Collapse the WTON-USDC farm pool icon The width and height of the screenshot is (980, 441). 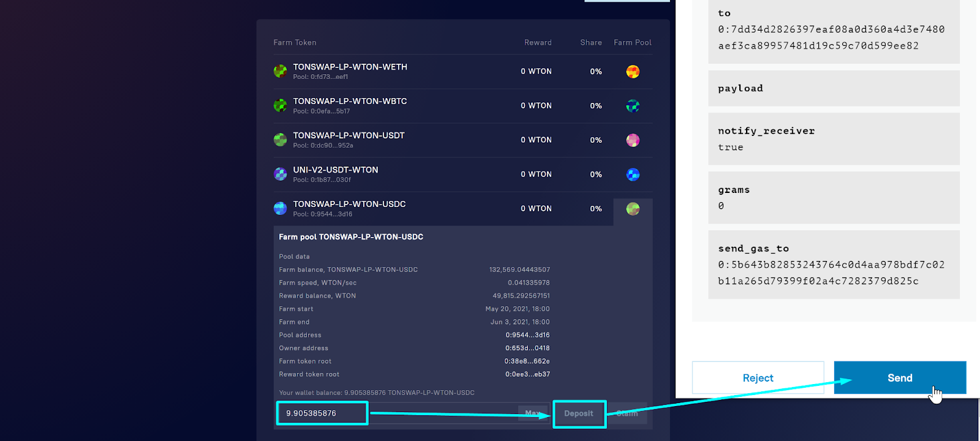633,209
